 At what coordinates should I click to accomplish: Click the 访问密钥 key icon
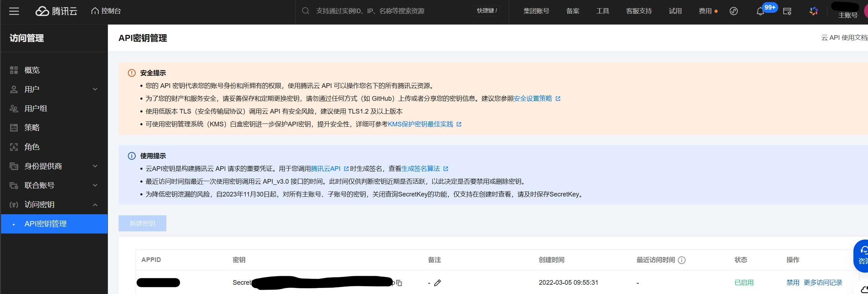(14, 205)
